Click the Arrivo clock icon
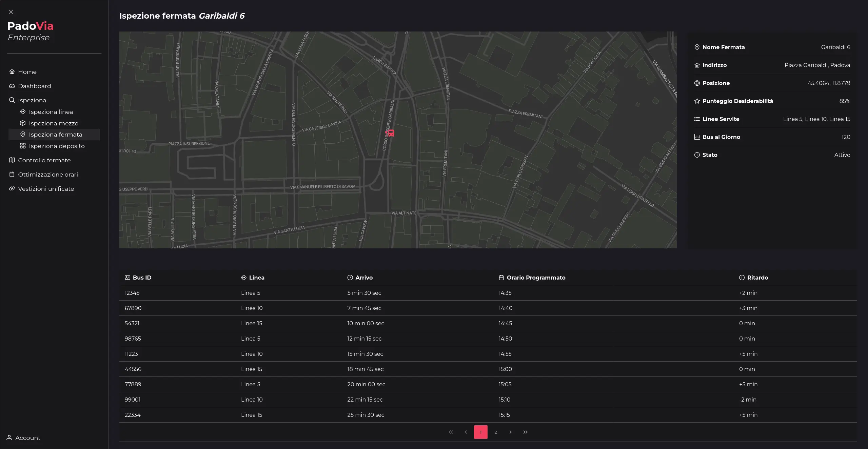The image size is (868, 449). tap(350, 278)
